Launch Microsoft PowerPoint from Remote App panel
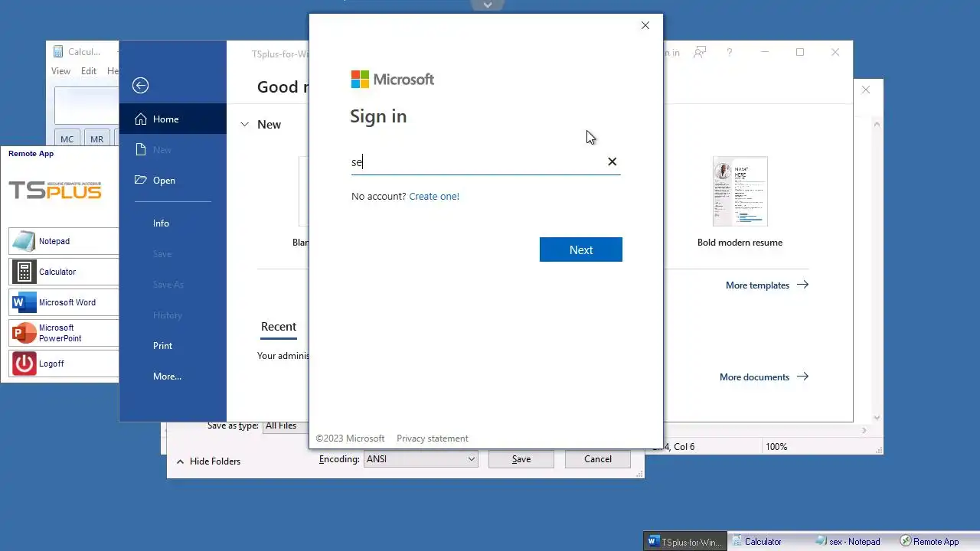Screen dimensions: 980x551 tap(64, 333)
